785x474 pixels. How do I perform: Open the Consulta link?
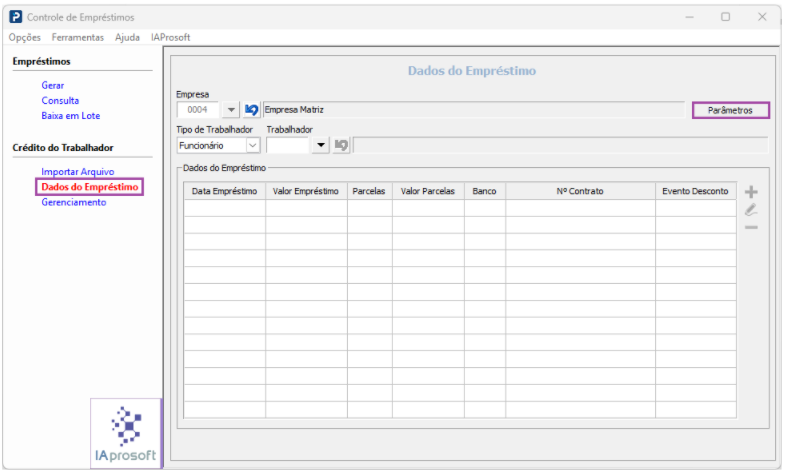pos(60,101)
